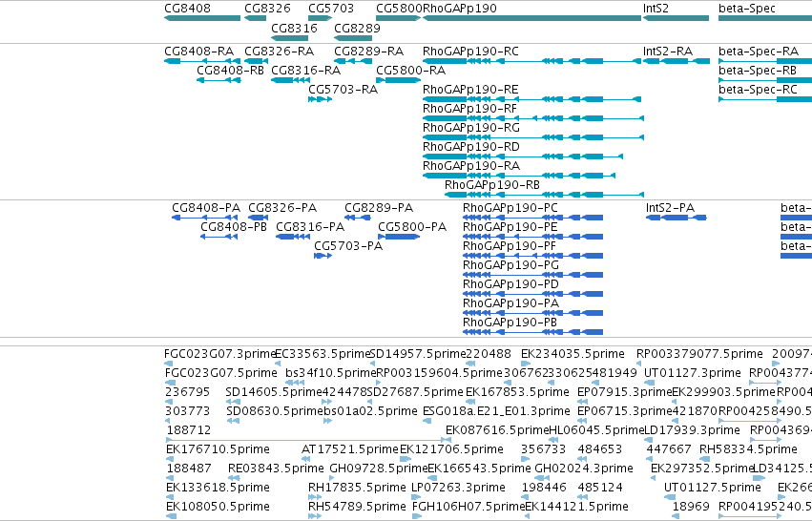812x521 pixels.
Task: Select transcript CG5800-RA
Action: click(x=398, y=80)
